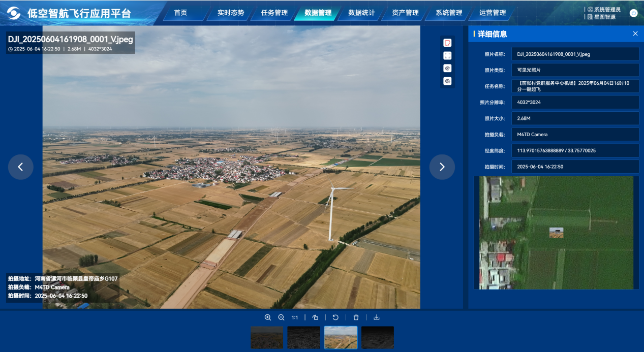This screenshot has height=352, width=644.
Task: Go to the previous photo arrow
Action: [21, 167]
